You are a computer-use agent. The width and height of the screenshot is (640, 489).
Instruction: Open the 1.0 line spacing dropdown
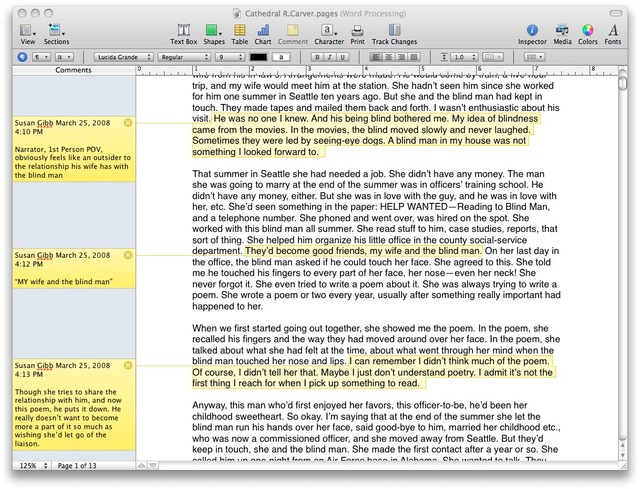464,57
